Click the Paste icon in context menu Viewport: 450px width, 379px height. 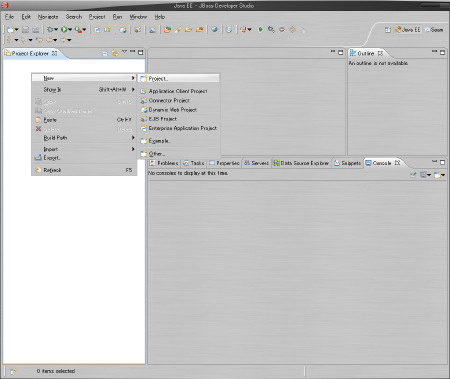38,120
